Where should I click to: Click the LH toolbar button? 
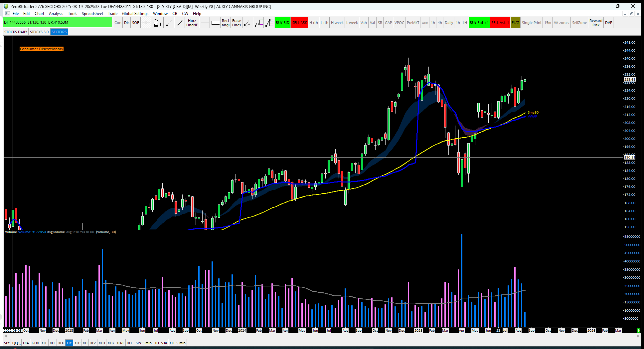click(x=465, y=23)
